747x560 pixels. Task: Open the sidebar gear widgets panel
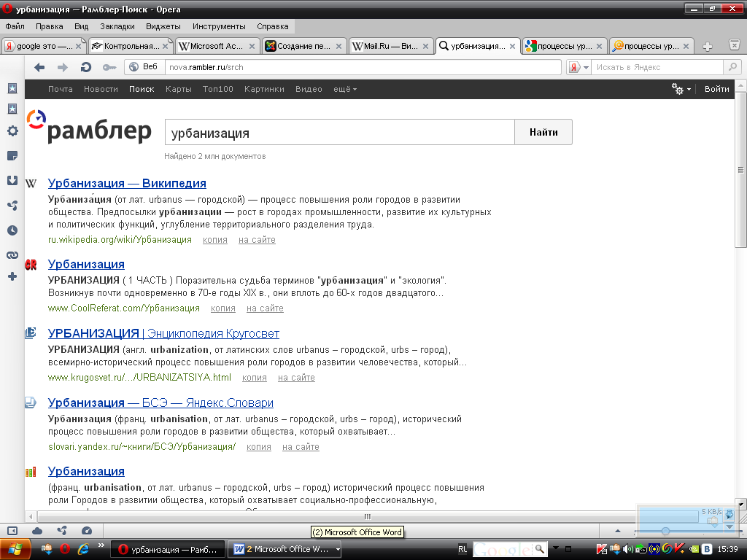tap(12, 131)
